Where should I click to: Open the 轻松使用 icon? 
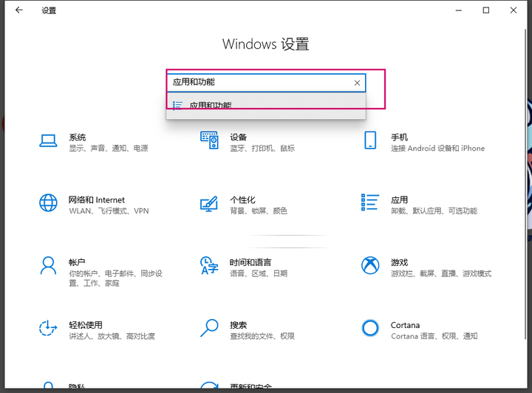click(48, 328)
